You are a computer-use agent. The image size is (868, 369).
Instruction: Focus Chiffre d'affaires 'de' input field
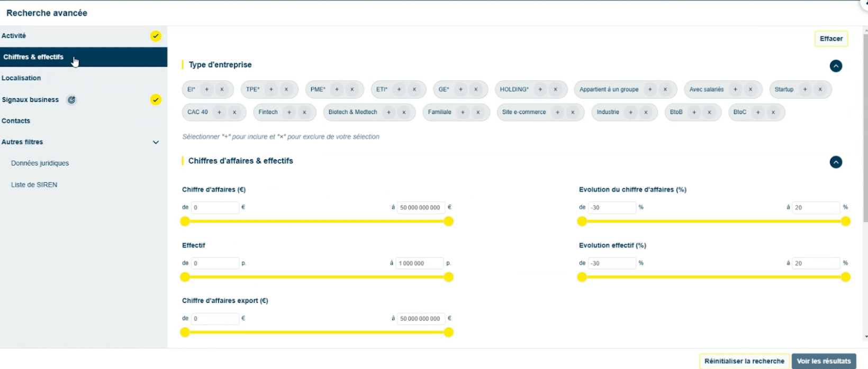(x=215, y=208)
